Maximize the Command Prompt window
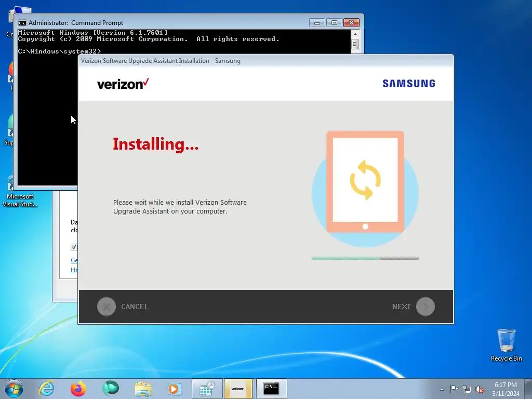Screen dimensions: 532x399 click(334, 23)
